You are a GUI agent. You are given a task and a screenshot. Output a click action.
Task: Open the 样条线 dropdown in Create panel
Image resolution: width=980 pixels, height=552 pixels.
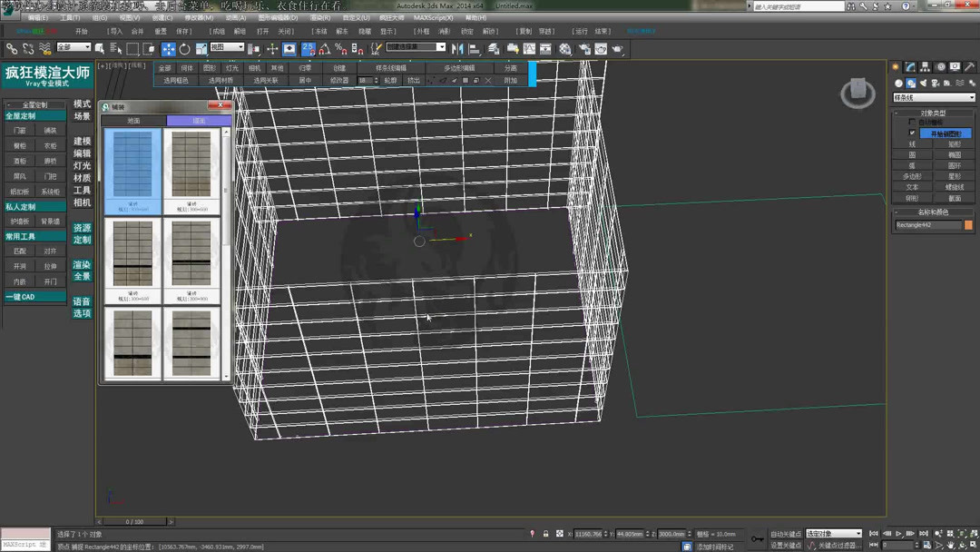[935, 96]
